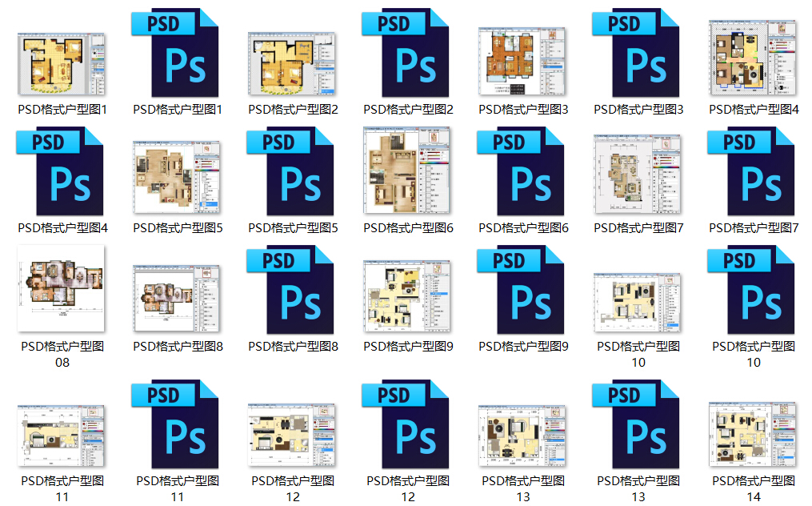
Task: Select the PSD file icon for PSD格式户型图1
Action: [177, 53]
